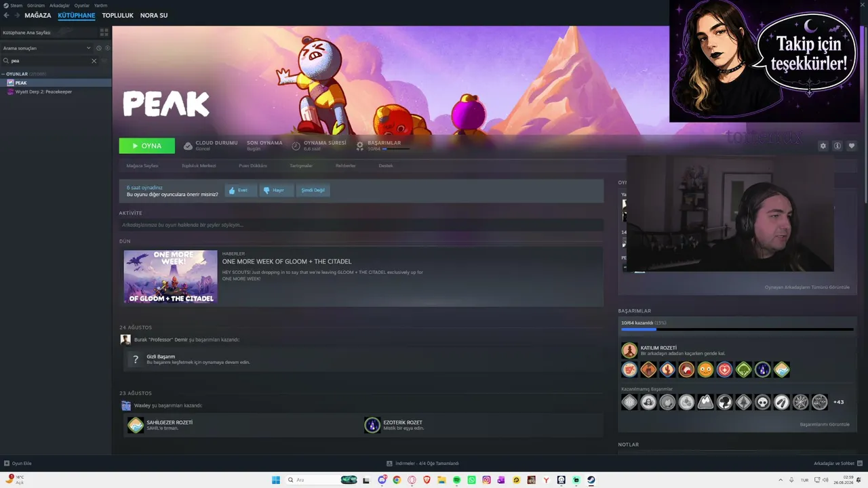
Task: Switch library to grid collections view
Action: coord(104,32)
